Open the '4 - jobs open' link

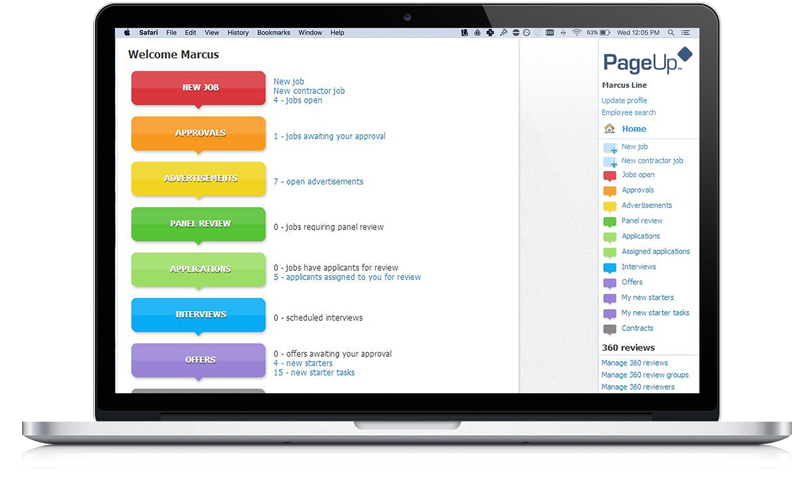[x=298, y=100]
